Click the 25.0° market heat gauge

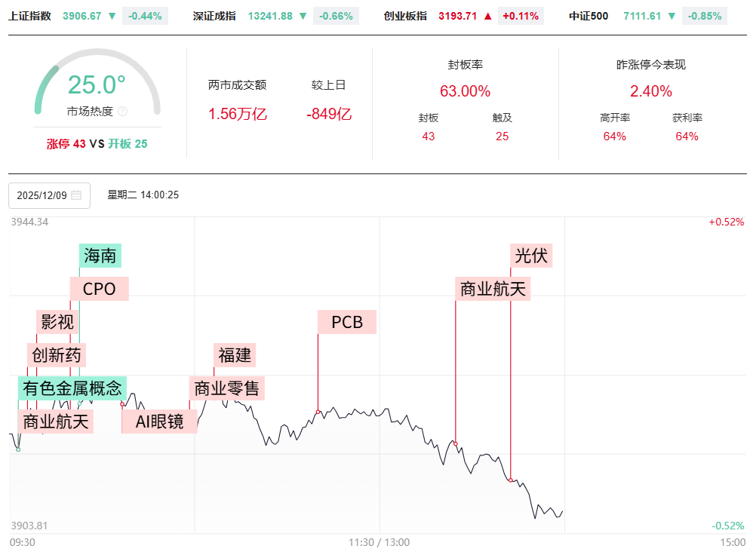97,84
